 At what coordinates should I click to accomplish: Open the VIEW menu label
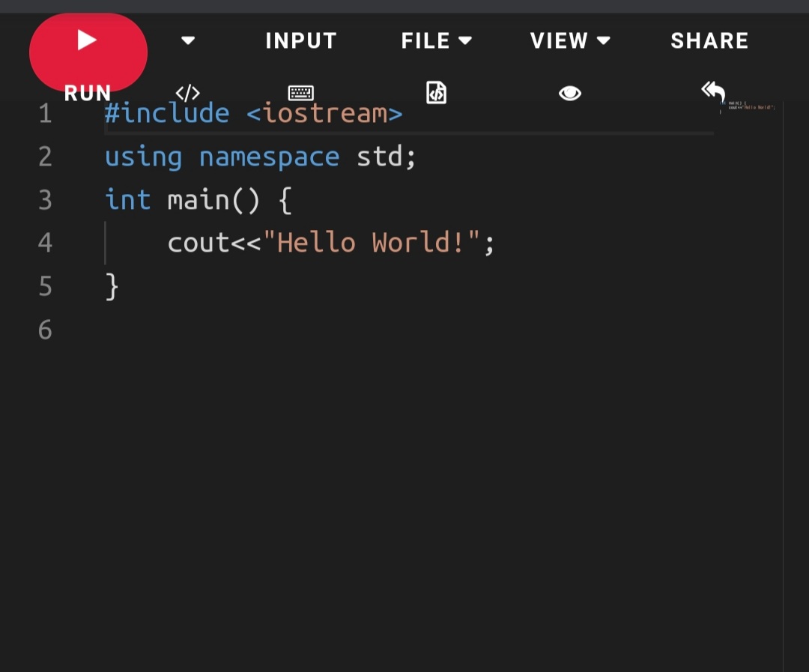pos(559,40)
